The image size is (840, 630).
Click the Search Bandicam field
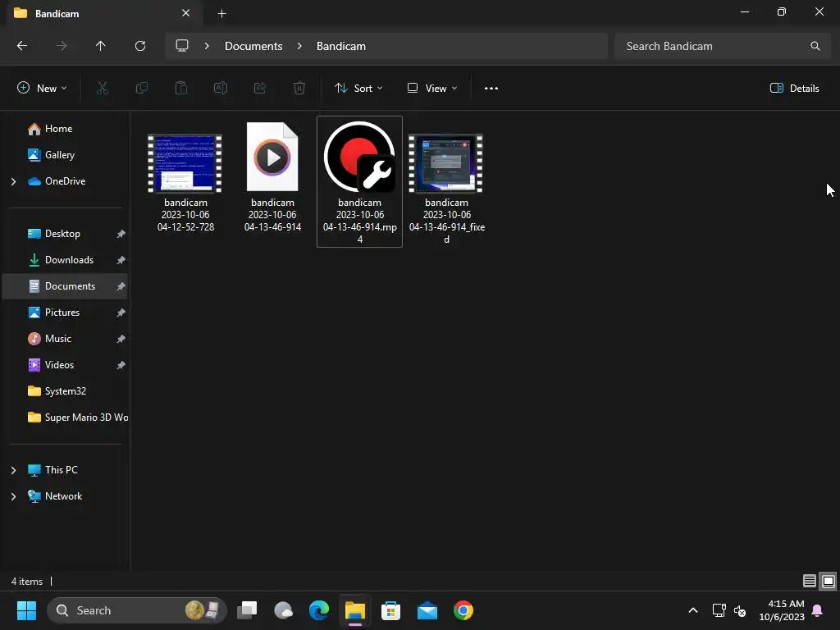coord(722,46)
